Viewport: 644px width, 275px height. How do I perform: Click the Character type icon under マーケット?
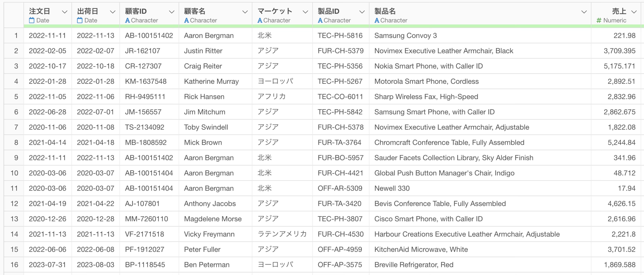pyautogui.click(x=260, y=20)
